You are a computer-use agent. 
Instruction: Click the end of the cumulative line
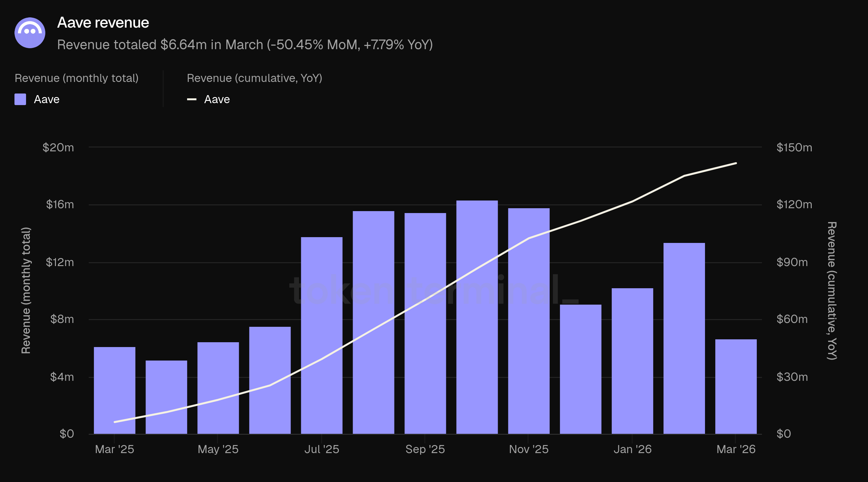click(x=736, y=163)
